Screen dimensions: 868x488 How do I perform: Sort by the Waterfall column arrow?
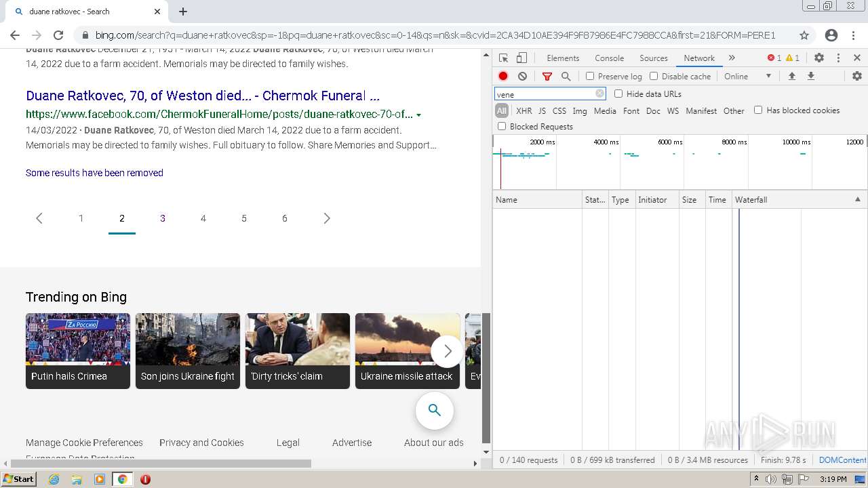coord(857,200)
